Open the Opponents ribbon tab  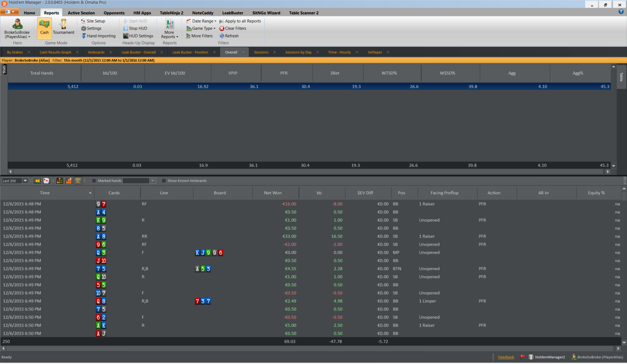click(114, 13)
